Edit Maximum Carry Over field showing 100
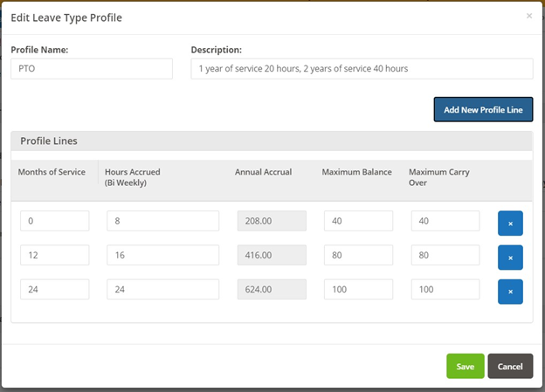Viewport: 545px width, 392px height. [x=445, y=289]
